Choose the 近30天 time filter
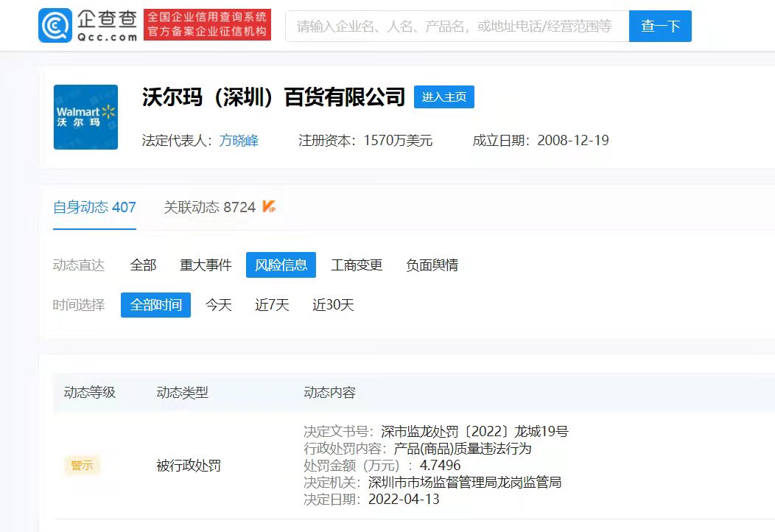 [x=333, y=304]
